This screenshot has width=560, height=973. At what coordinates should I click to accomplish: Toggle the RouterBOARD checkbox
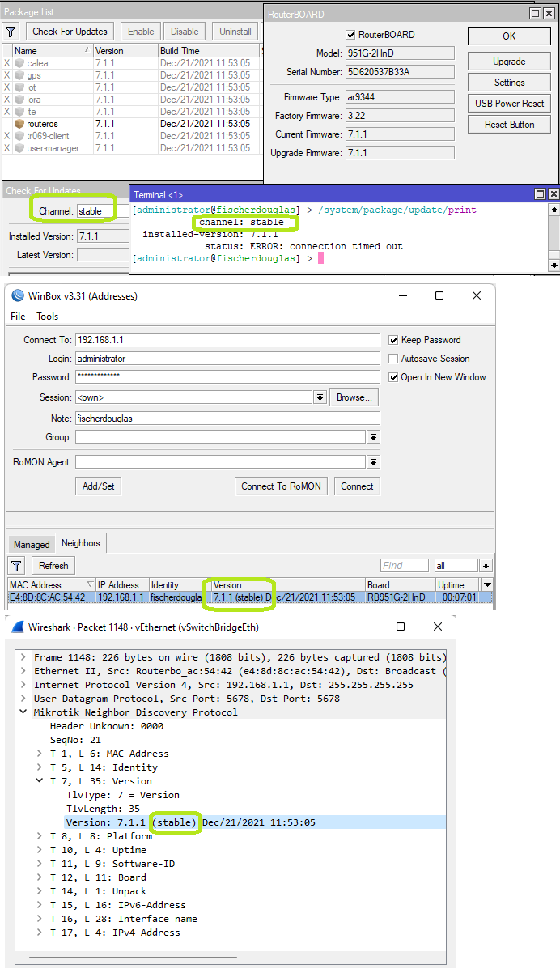click(350, 35)
